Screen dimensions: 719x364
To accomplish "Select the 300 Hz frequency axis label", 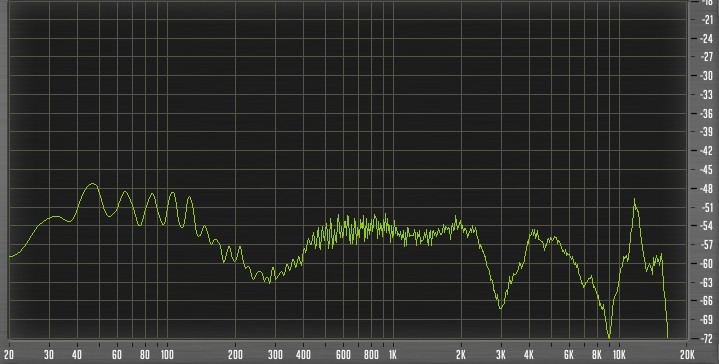I will pos(275,354).
